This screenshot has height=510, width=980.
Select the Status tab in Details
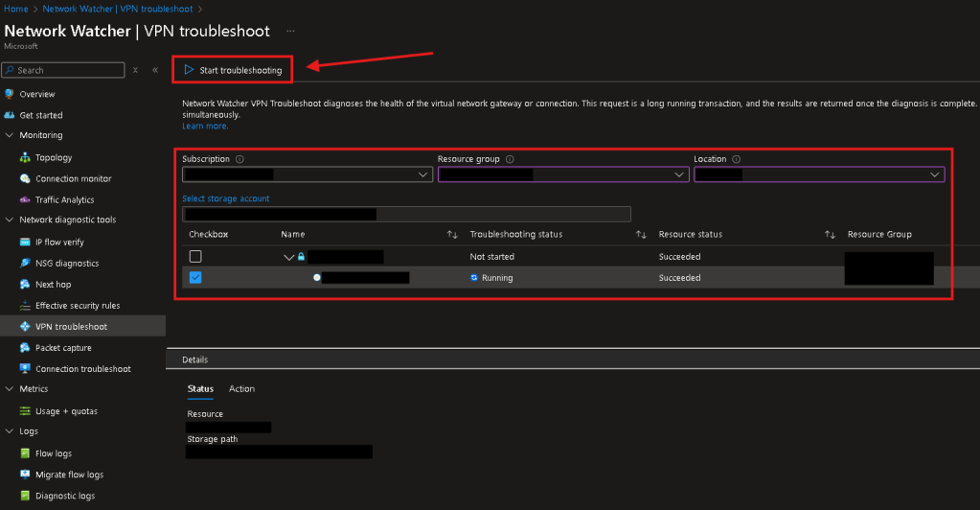tap(200, 388)
